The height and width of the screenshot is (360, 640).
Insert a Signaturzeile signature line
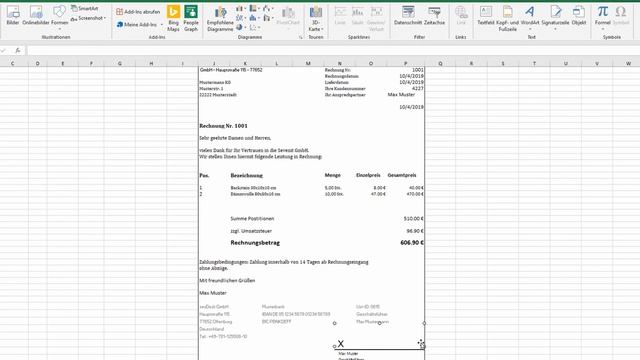coord(555,18)
